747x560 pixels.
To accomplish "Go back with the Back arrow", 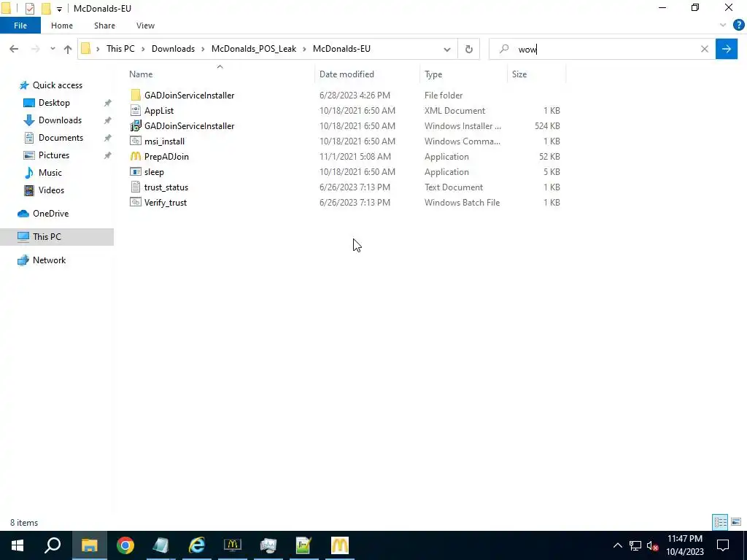I will tap(14, 49).
